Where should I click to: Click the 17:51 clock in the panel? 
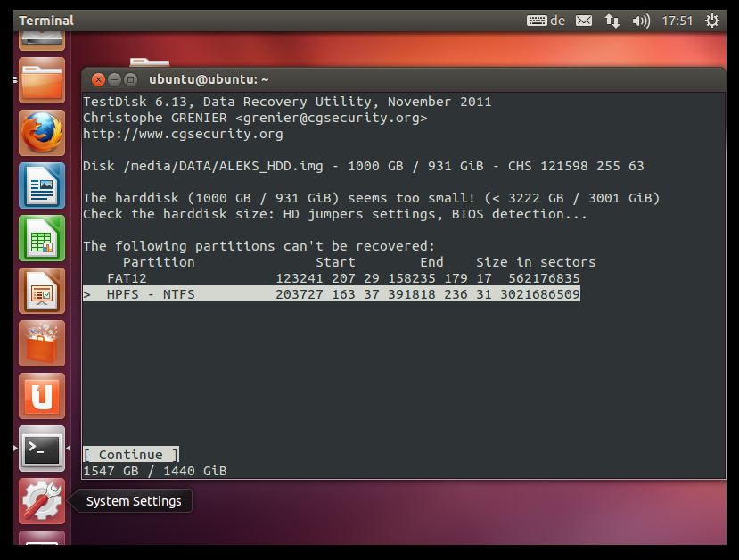pos(677,21)
